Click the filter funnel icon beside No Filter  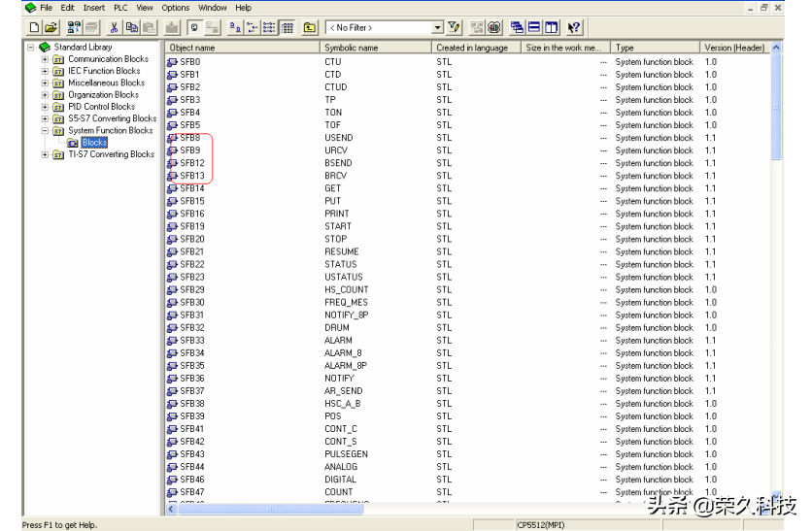point(455,28)
